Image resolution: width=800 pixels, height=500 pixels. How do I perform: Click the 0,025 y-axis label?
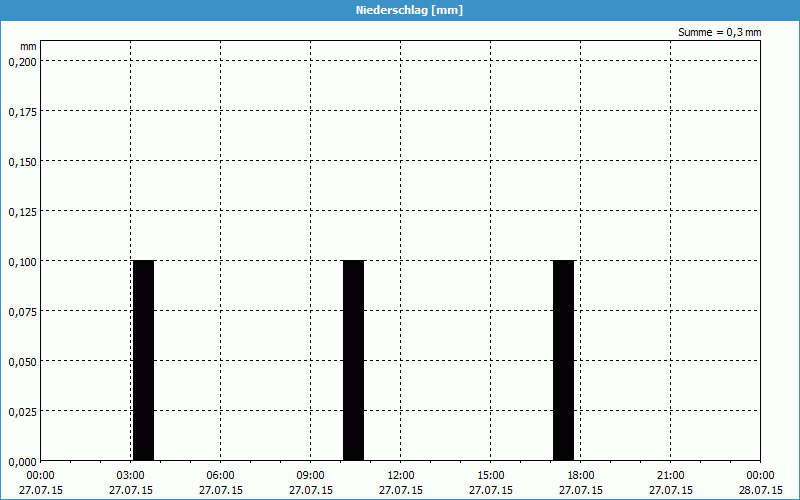coord(21,411)
